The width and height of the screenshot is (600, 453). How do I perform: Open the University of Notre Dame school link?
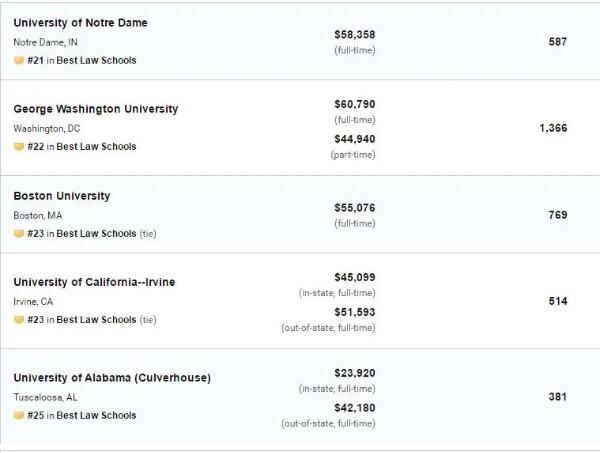coord(80,23)
